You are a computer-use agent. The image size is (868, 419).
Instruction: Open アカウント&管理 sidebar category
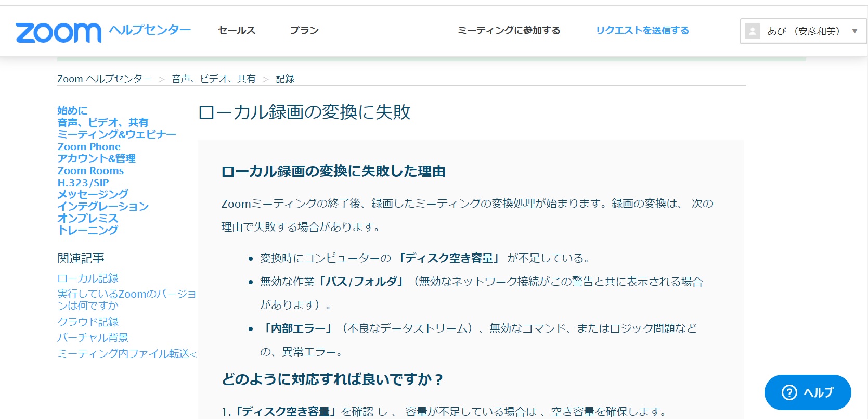pyautogui.click(x=96, y=158)
